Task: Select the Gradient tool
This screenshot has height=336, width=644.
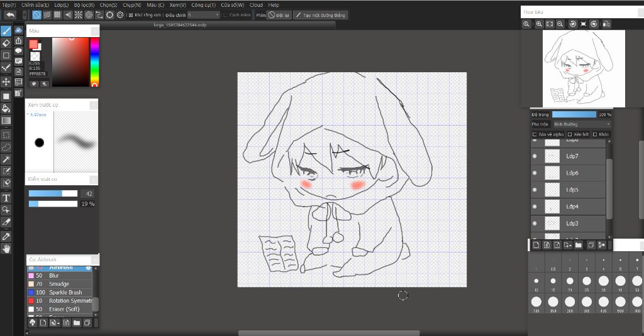Action: click(x=6, y=121)
